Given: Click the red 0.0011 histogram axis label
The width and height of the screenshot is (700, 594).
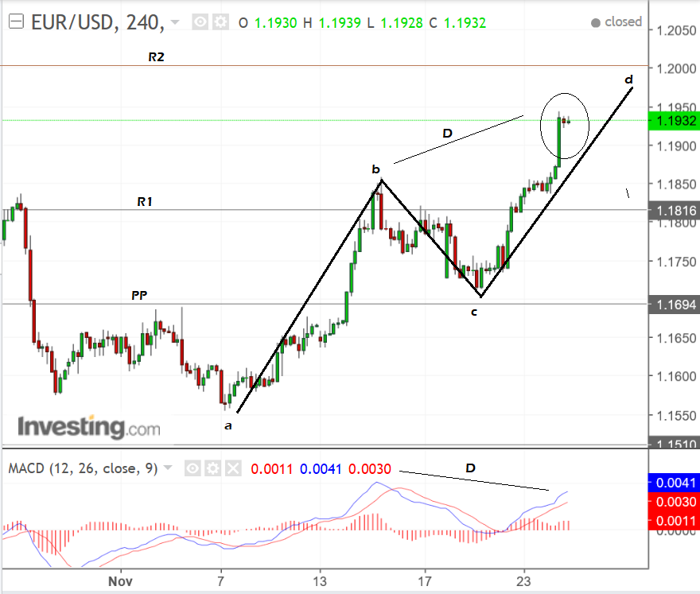Looking at the screenshot, I should [674, 520].
